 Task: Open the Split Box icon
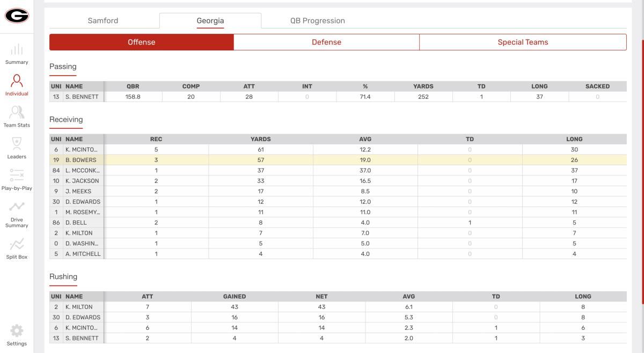[x=17, y=245]
